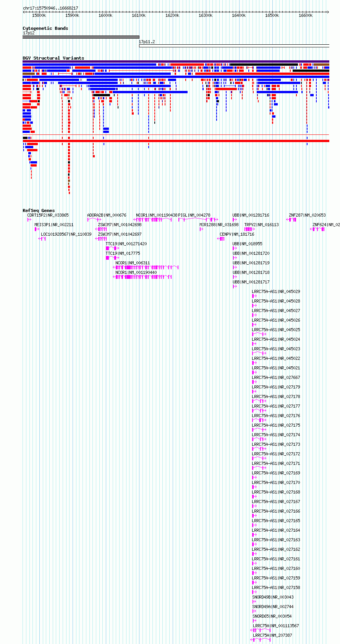This screenshot has height=644, width=340.
Task: Click gene label LRRC75A-AS1|NR_027176
Action: (x=276, y=416)
